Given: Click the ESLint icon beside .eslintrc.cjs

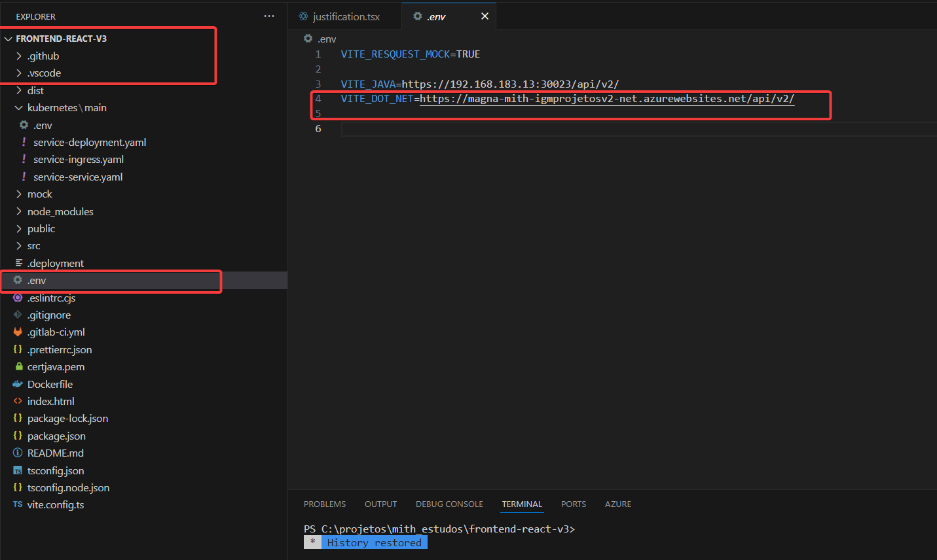Looking at the screenshot, I should tap(18, 298).
